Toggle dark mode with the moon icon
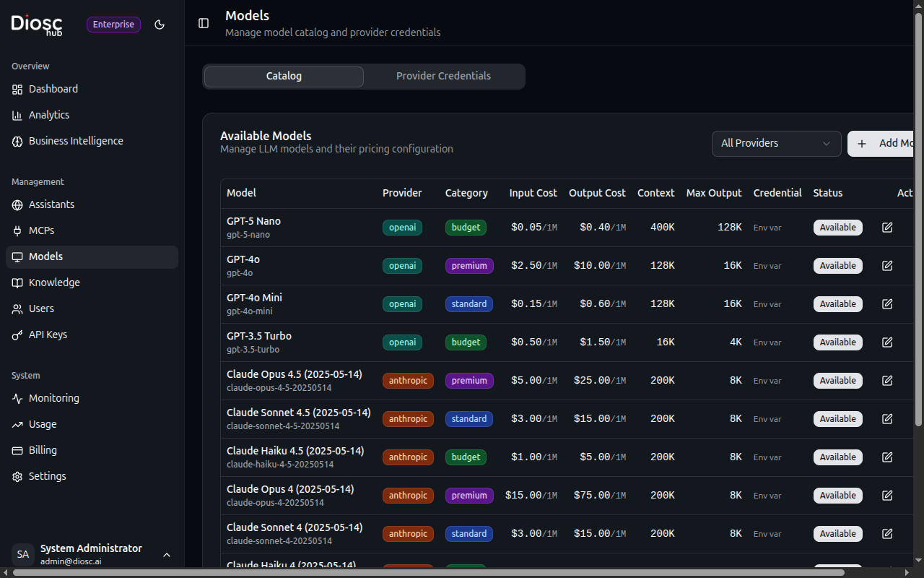Image resolution: width=924 pixels, height=578 pixels. click(160, 25)
